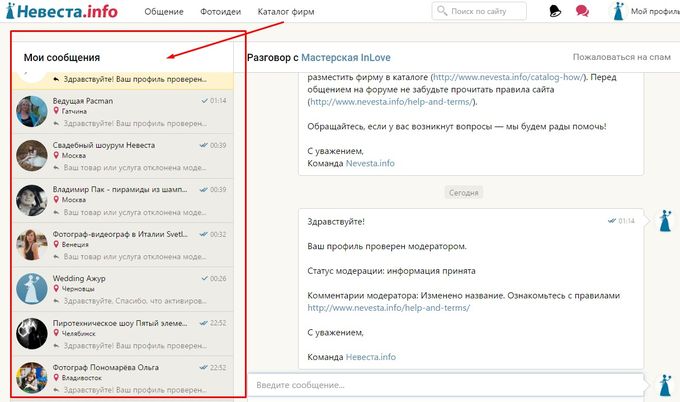This screenshot has height=402, width=680.
Task: Open the Общение menu
Action: tap(164, 12)
